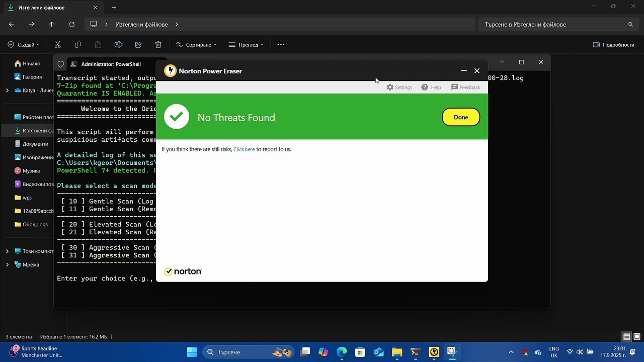Screen dimensions: 644x362
Task: Open the wps folder in the sidebar
Action: coord(23,198)
